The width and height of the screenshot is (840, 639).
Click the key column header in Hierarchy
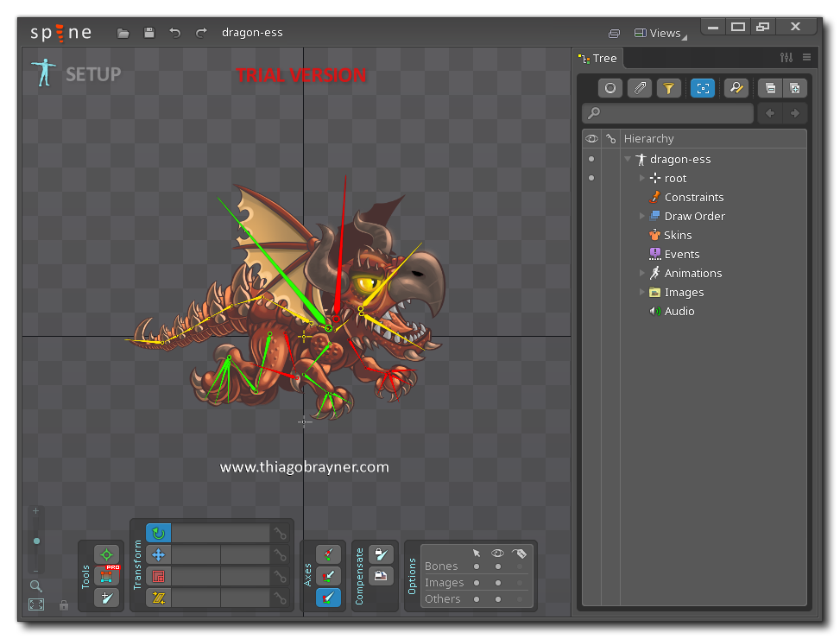[610, 139]
